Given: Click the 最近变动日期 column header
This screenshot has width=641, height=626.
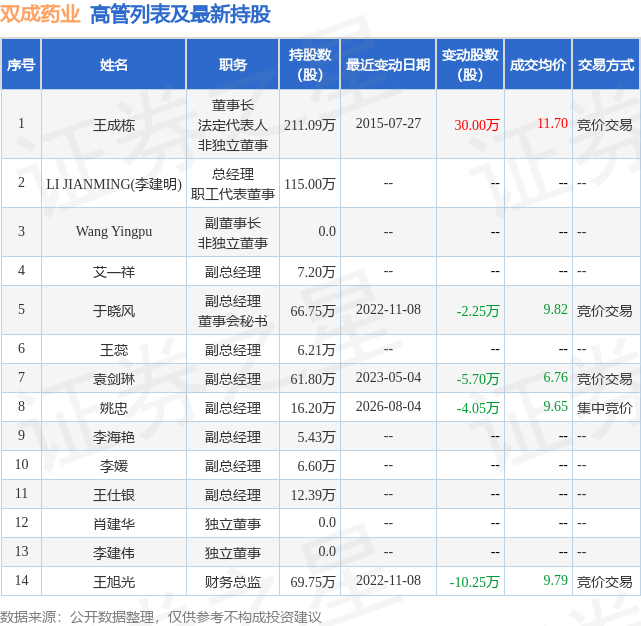Looking at the screenshot, I should coord(388,65).
